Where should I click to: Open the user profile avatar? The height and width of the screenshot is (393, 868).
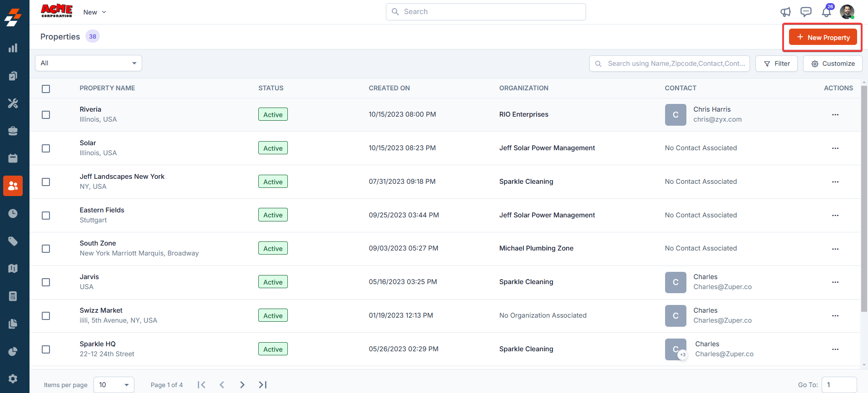click(x=847, y=12)
